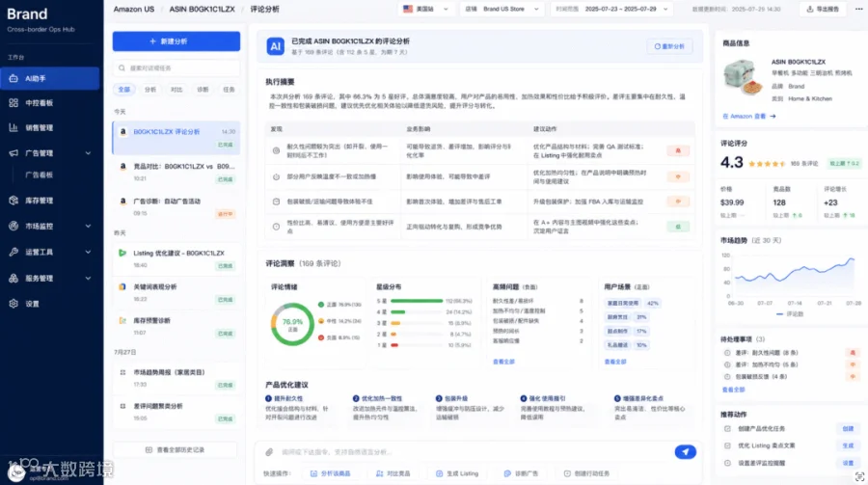Click the 对比竞品 quick action
Screen dimensions: 868x485
(393, 474)
